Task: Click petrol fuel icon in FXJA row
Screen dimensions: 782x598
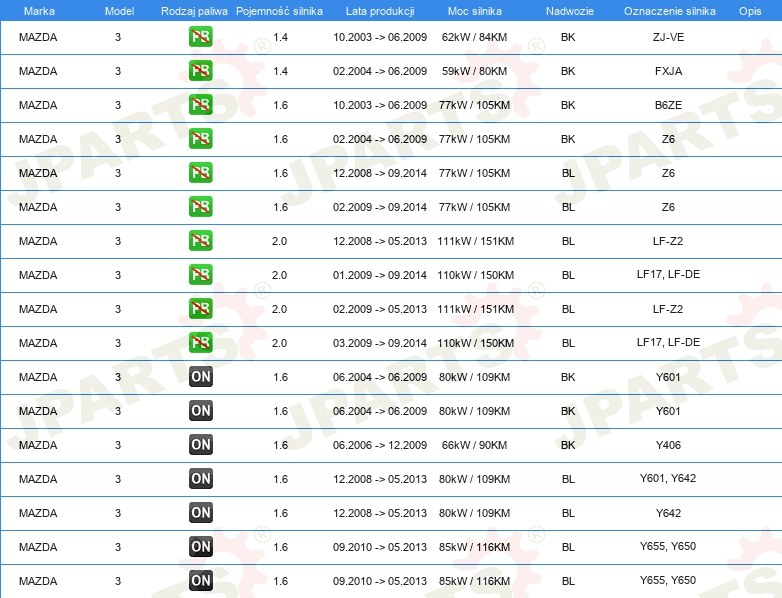Action: click(x=200, y=71)
